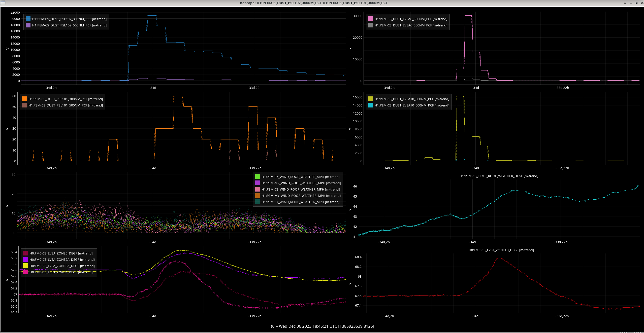Viewport: 644px width, 333px height.
Task: Click 46 y-axis label on roof temperature plot
Action: pyautogui.click(x=355, y=186)
